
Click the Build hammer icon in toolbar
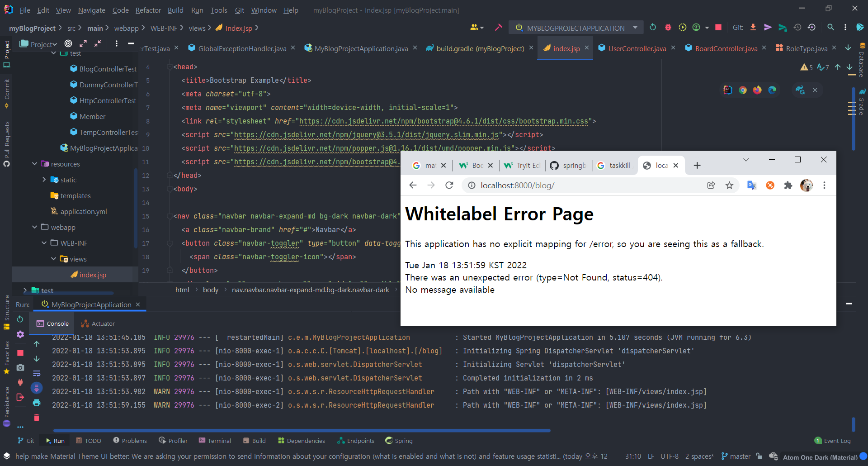498,28
